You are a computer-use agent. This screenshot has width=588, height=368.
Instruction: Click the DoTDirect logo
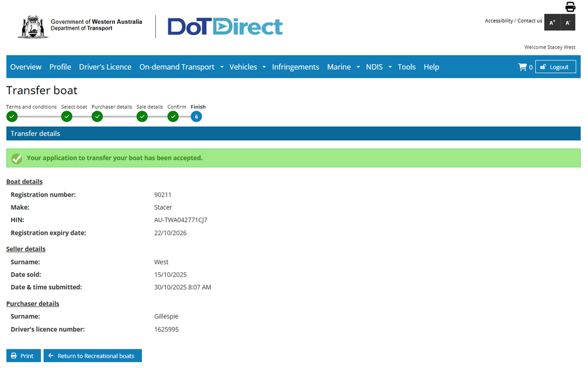coord(225,26)
